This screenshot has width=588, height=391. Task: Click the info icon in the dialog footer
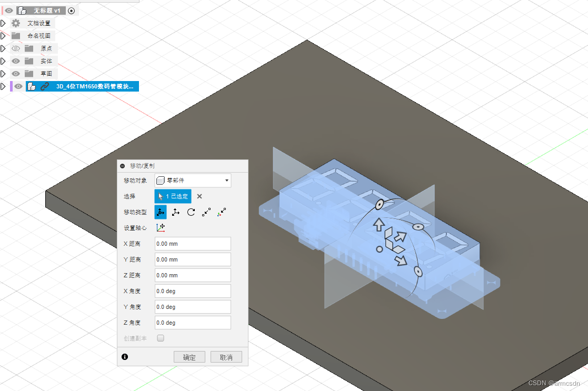click(x=125, y=357)
